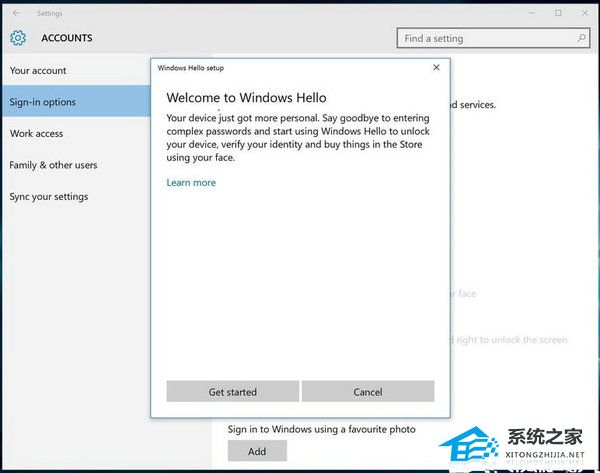600x473 pixels.
Task: Open Family & other users section
Action: click(76, 165)
